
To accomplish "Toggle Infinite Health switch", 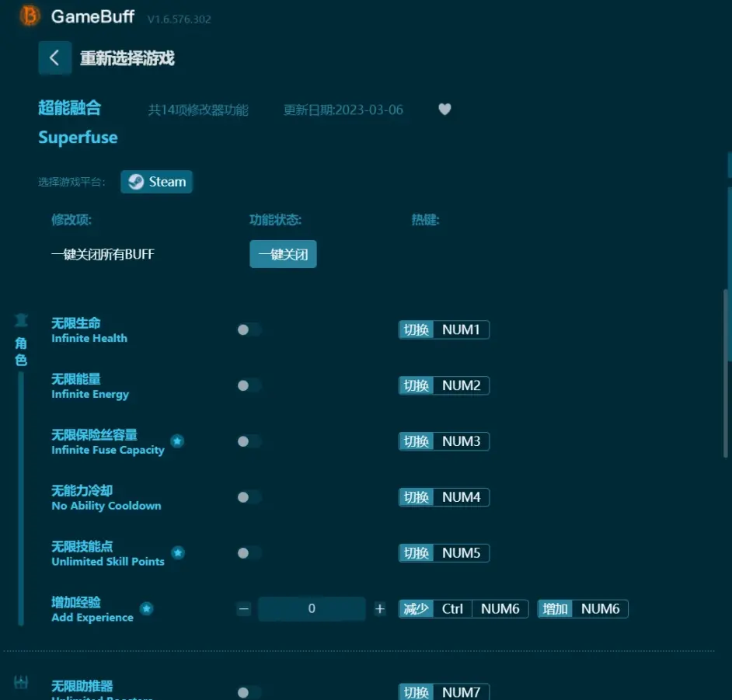I will pyautogui.click(x=249, y=330).
